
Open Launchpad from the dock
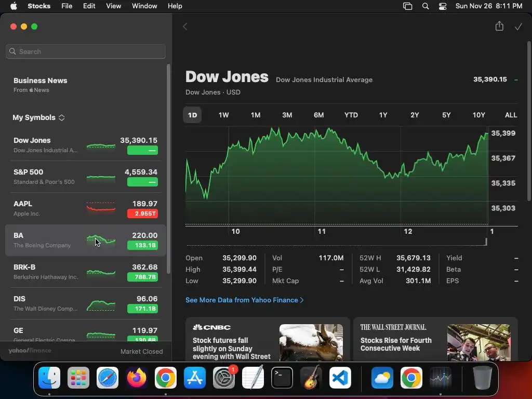[x=78, y=378]
